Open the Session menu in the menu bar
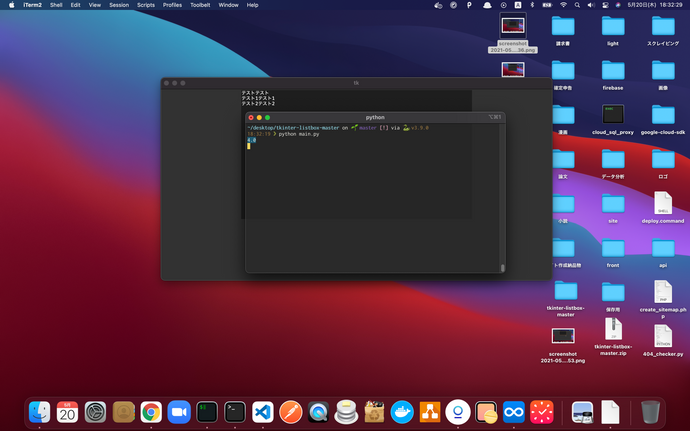The height and width of the screenshot is (431, 690). (119, 5)
